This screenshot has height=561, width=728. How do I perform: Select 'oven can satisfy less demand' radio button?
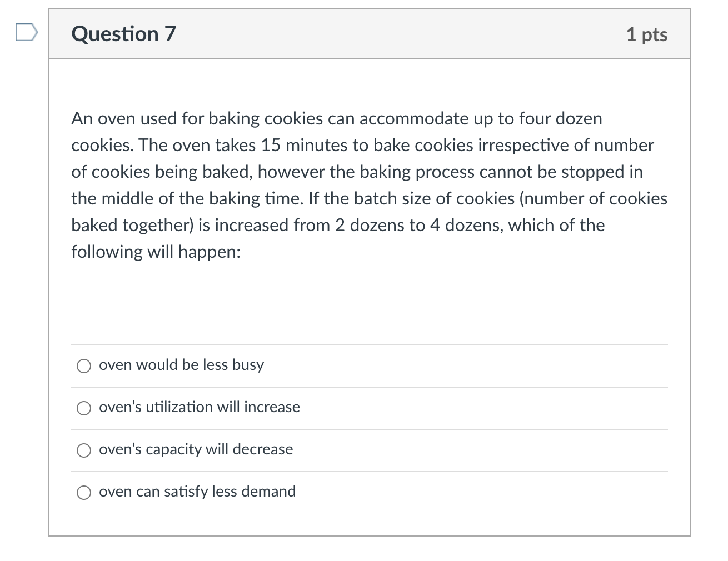click(83, 492)
